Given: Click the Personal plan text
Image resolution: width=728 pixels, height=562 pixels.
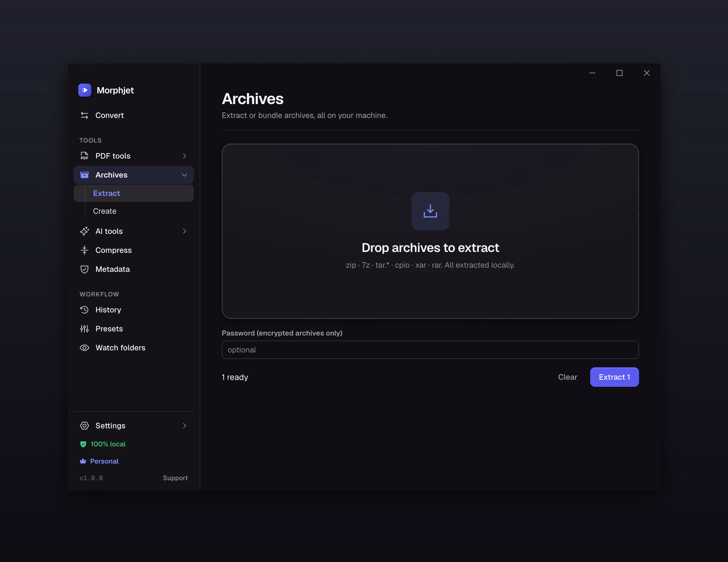Looking at the screenshot, I should click(104, 461).
